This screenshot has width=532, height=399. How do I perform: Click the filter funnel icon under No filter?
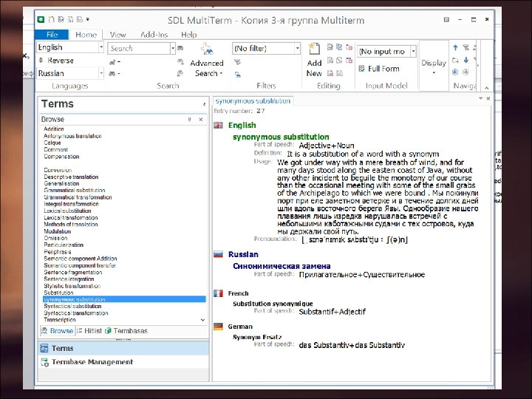tap(237, 62)
